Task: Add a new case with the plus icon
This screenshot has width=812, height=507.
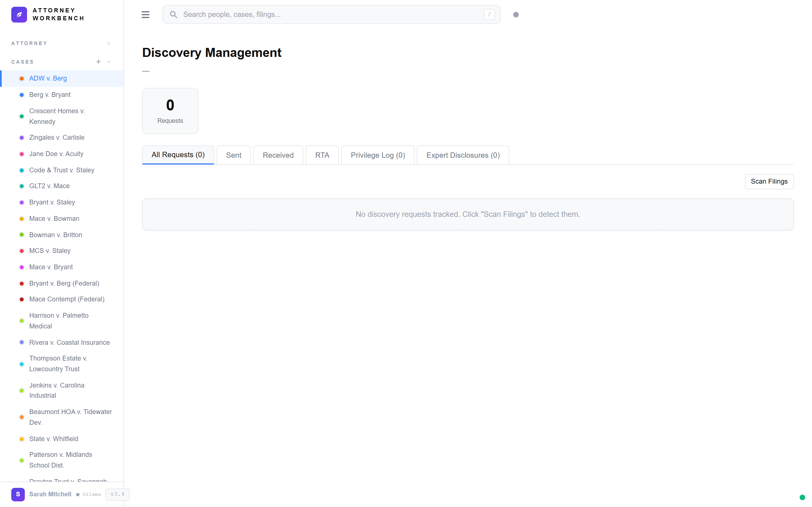Action: coord(98,62)
